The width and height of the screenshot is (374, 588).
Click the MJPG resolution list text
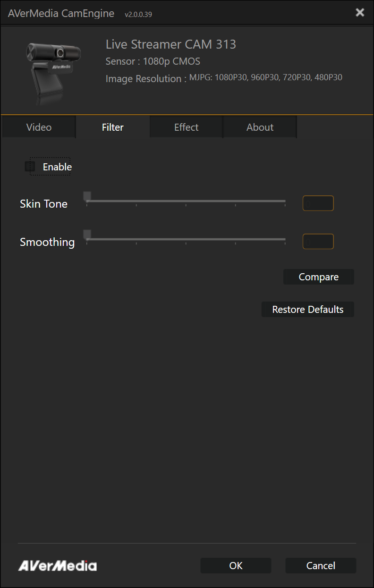click(266, 77)
